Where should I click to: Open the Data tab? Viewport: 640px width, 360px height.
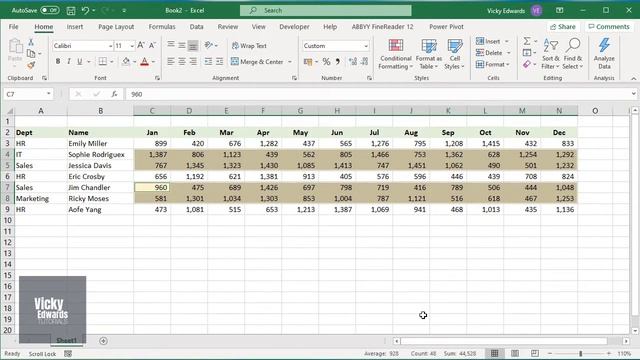click(196, 27)
